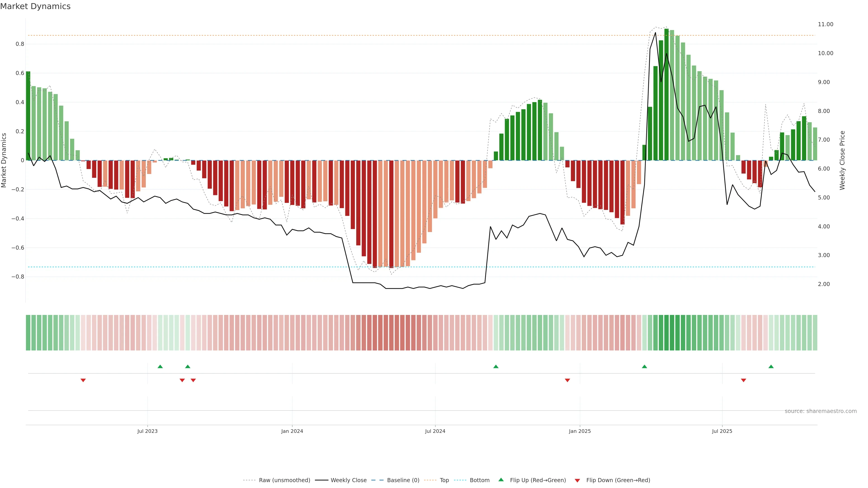
Task: Click the flip-down triangle near December 2024
Action: click(567, 380)
